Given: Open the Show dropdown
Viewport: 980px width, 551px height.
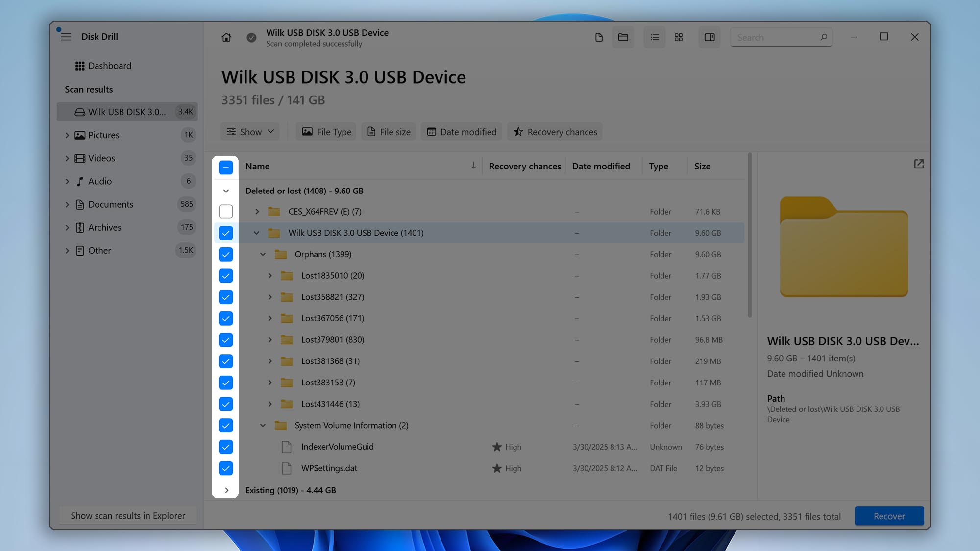Looking at the screenshot, I should [250, 131].
